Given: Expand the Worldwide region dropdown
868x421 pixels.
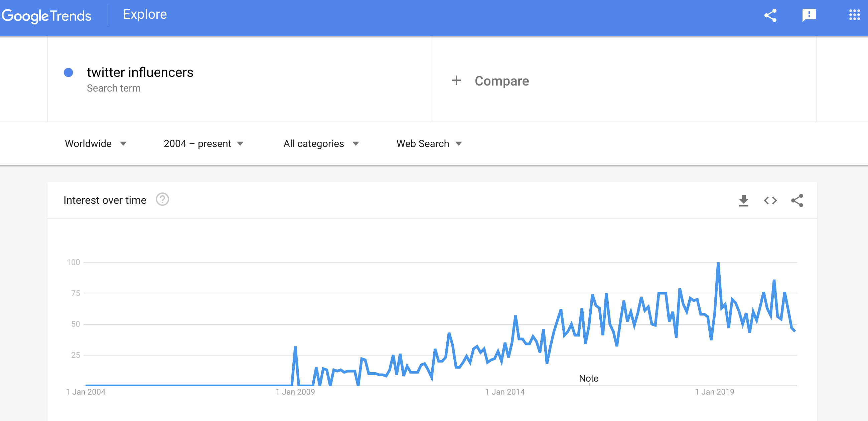Looking at the screenshot, I should [96, 144].
